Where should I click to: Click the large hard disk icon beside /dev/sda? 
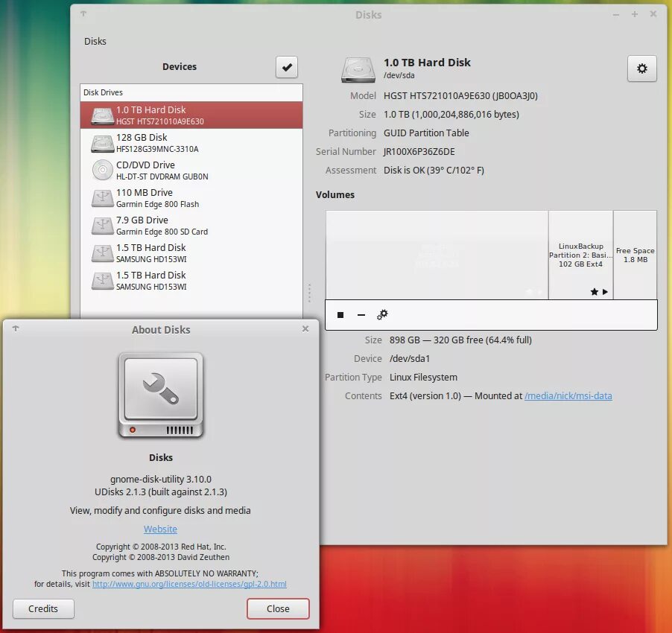358,69
